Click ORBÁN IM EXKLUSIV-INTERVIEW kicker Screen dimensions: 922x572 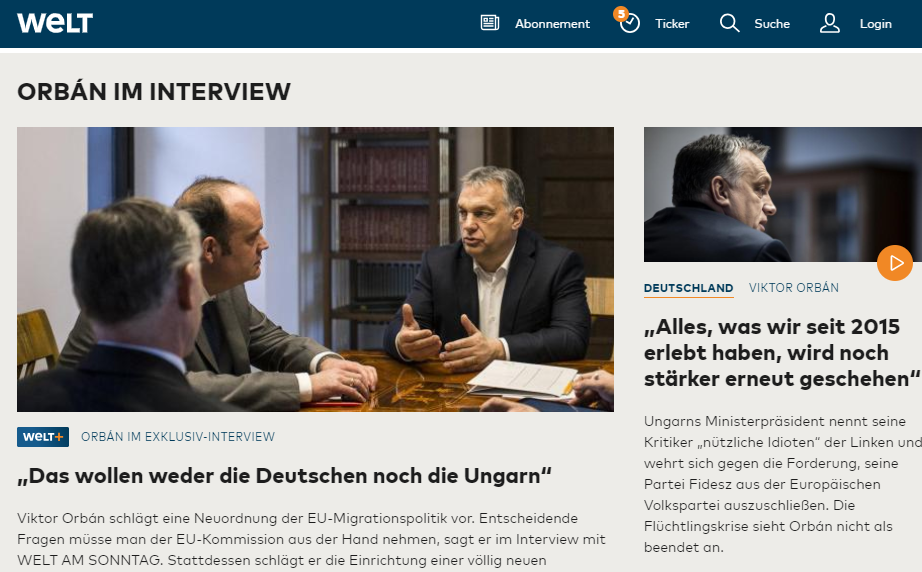(178, 437)
